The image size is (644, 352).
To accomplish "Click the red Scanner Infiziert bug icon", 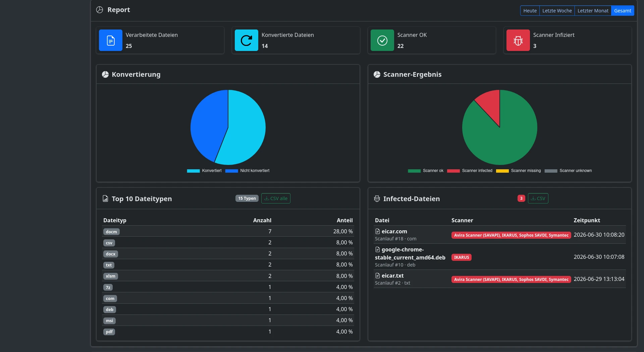I will (x=518, y=40).
